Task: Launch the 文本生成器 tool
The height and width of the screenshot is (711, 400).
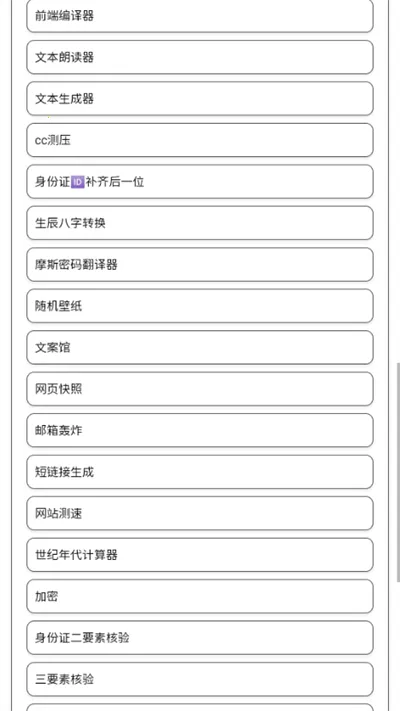Action: tap(200, 99)
